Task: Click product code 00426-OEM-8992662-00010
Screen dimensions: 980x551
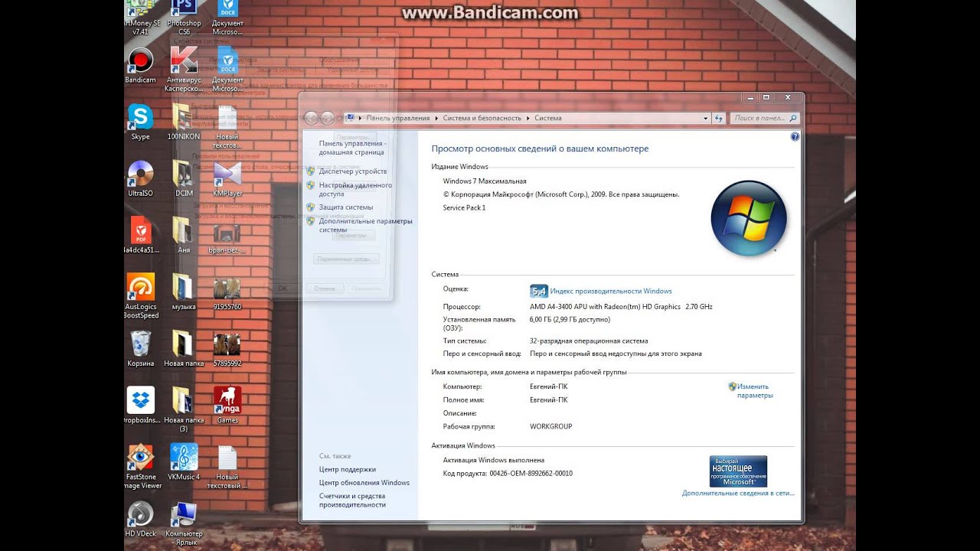Action: click(x=531, y=474)
